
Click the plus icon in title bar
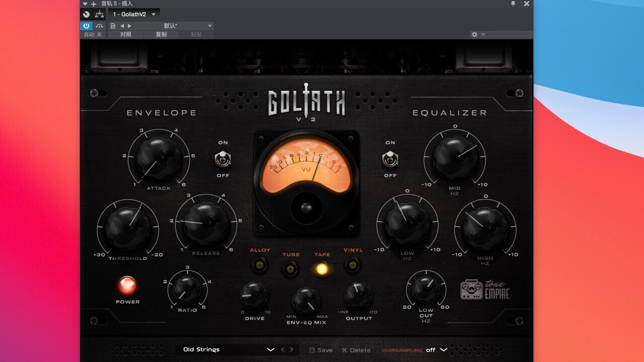pos(94,4)
